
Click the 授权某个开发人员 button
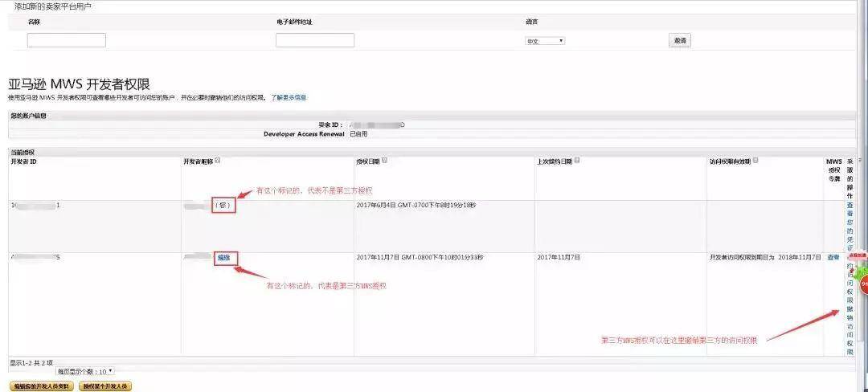coord(106,386)
